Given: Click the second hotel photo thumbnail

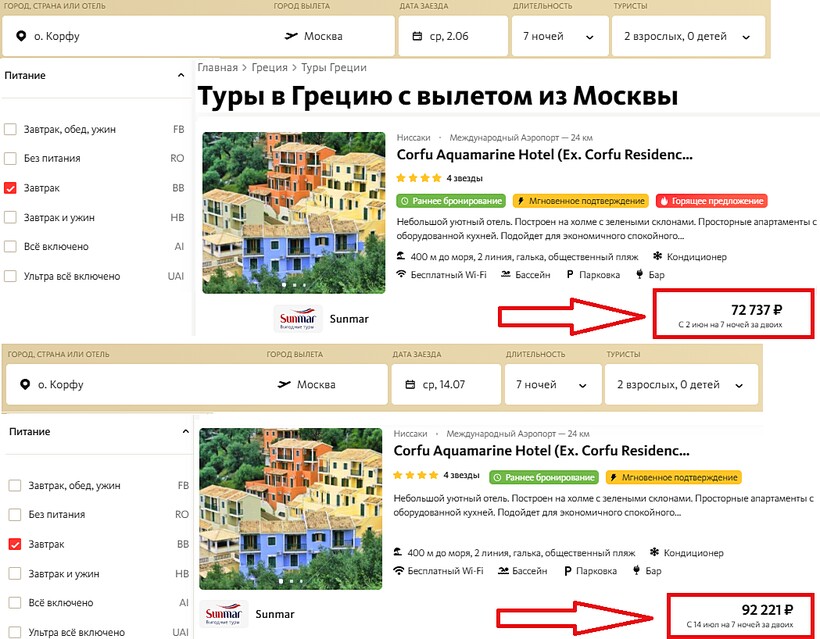Looking at the screenshot, I should [291, 509].
